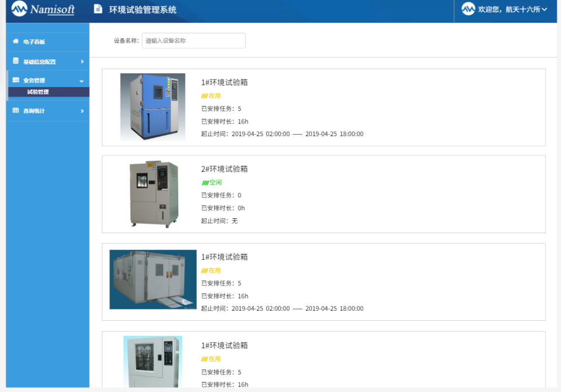Open the last card's 1#环境试验箱 title
The width and height of the screenshot is (561, 392).
[x=224, y=345]
